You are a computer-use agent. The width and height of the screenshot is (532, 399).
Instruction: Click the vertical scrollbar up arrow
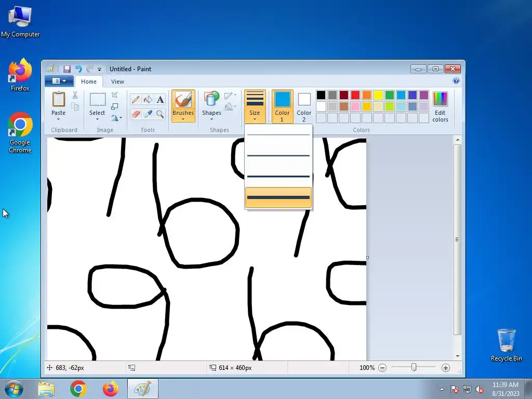pos(457,140)
